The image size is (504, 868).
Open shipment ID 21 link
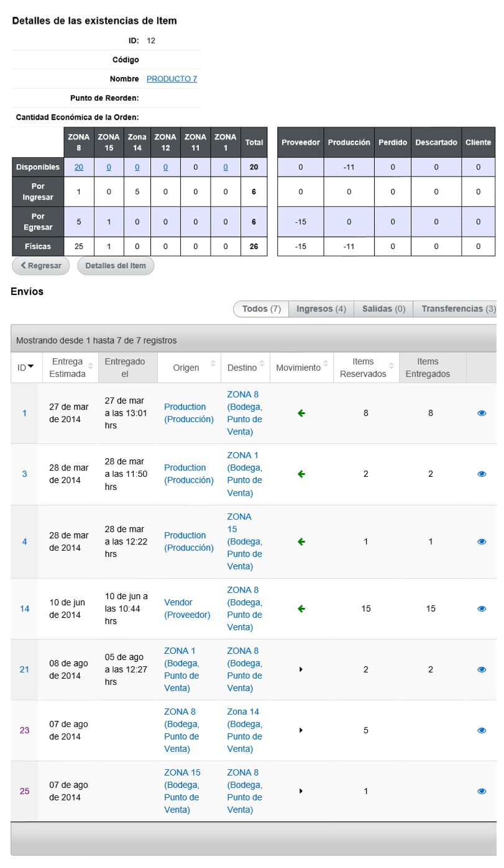(24, 669)
